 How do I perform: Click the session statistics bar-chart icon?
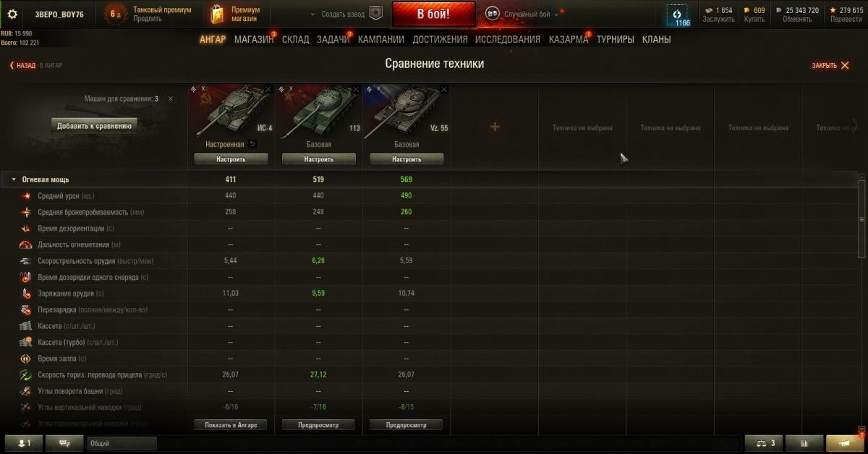(804, 443)
